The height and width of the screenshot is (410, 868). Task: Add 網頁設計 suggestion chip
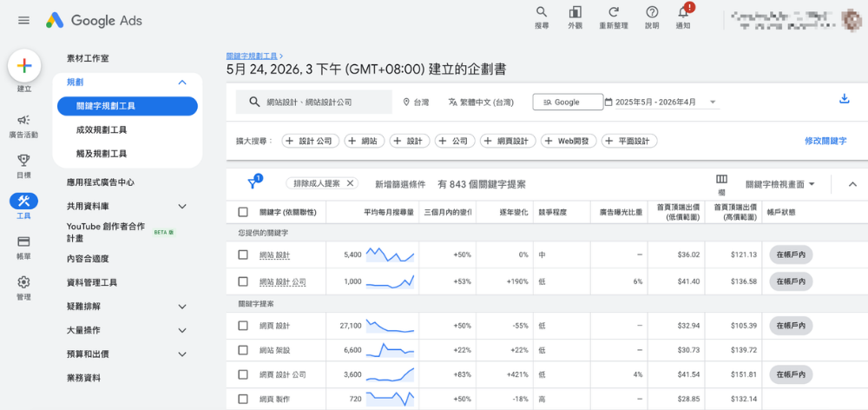click(x=508, y=142)
